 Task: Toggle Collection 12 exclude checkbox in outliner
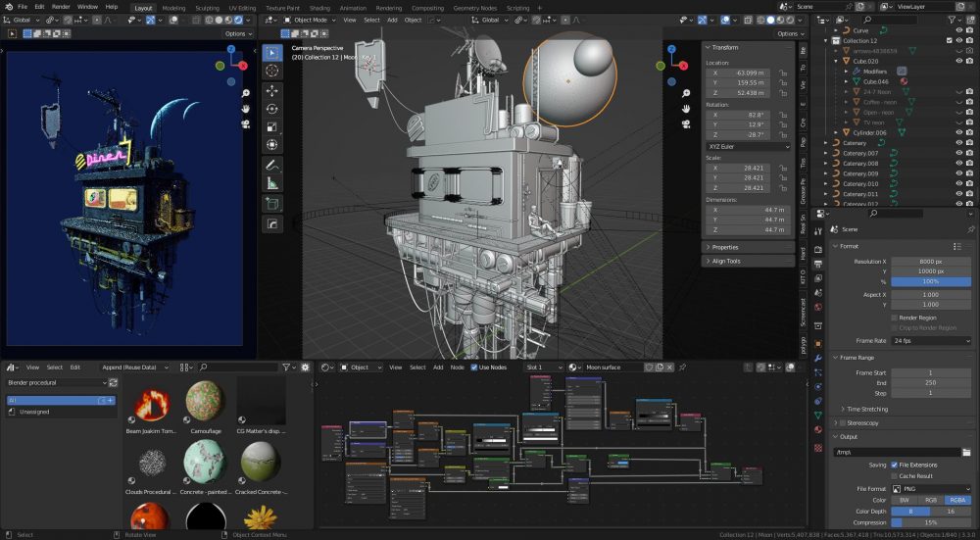click(x=950, y=40)
